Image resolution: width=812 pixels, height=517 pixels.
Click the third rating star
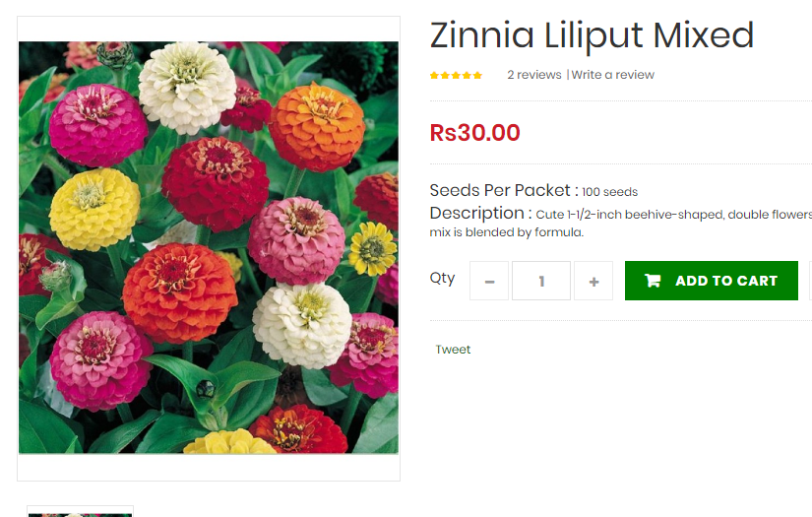tap(456, 76)
